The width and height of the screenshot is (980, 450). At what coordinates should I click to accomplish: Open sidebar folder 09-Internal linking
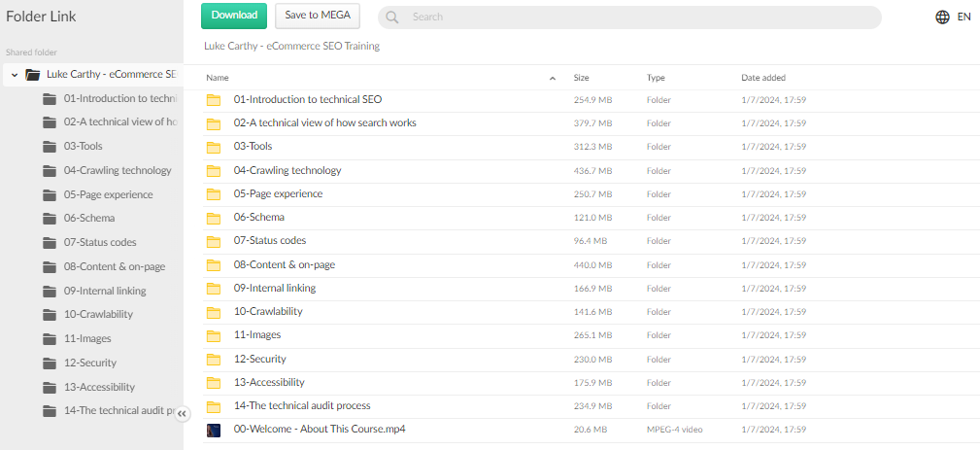coord(105,292)
